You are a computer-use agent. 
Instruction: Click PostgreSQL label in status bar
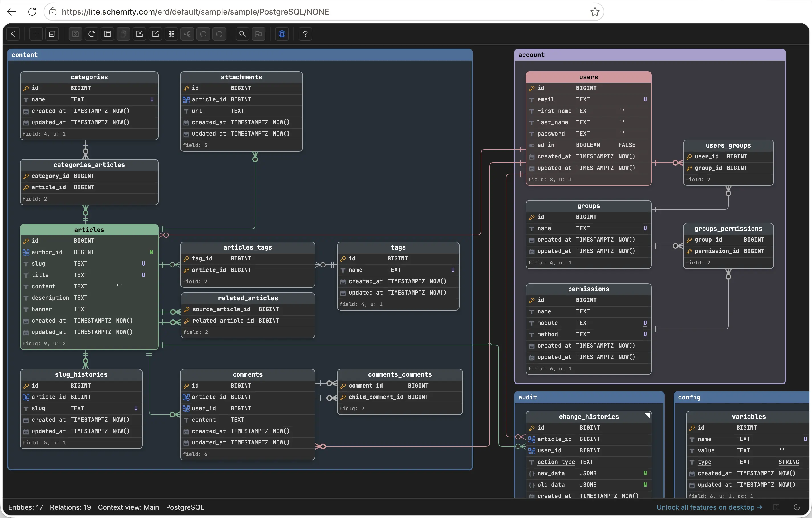coord(185,507)
